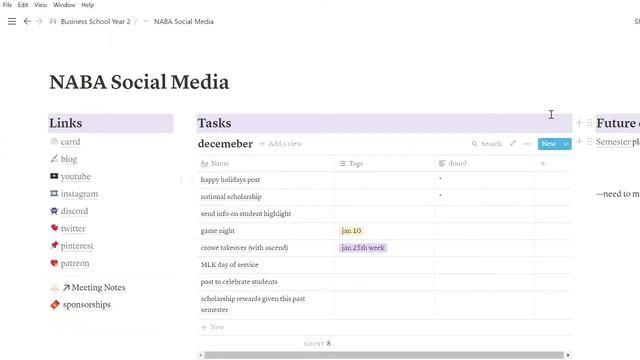Click the Name column header
Screen dimensions: 640x360
pyautogui.click(x=266, y=163)
